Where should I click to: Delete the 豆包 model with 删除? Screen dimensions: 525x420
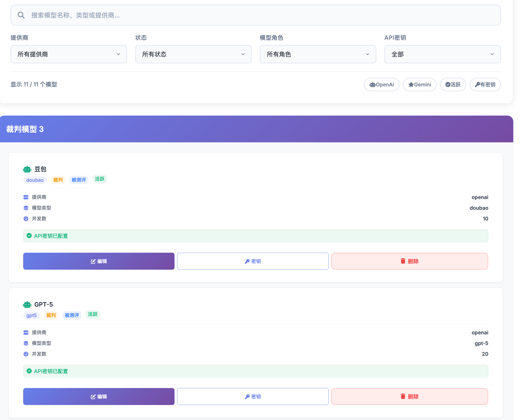(409, 261)
